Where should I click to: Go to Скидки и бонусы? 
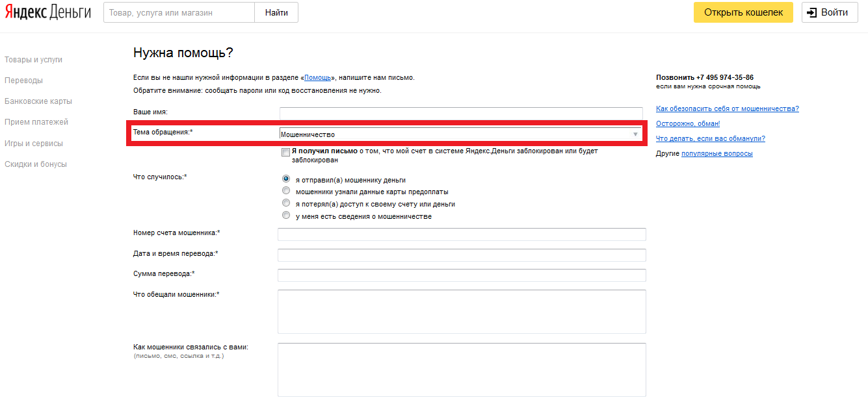pos(36,164)
